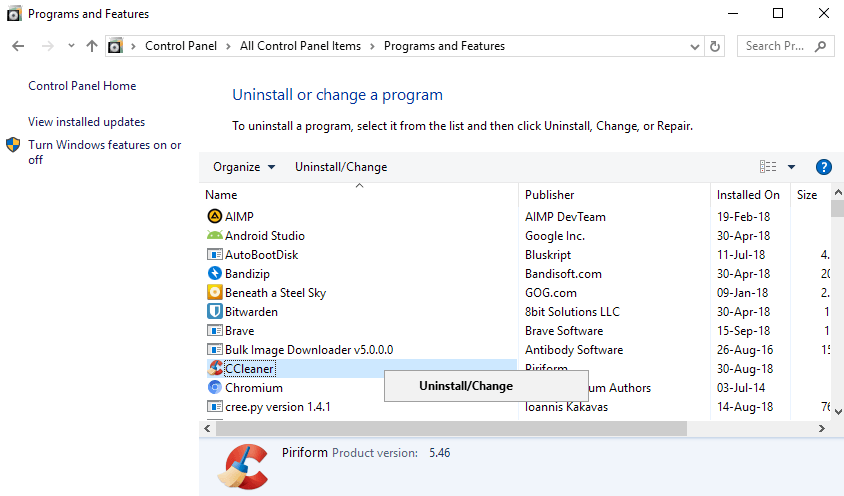Open the Organize dropdown menu
The width and height of the screenshot is (844, 496).
(244, 167)
